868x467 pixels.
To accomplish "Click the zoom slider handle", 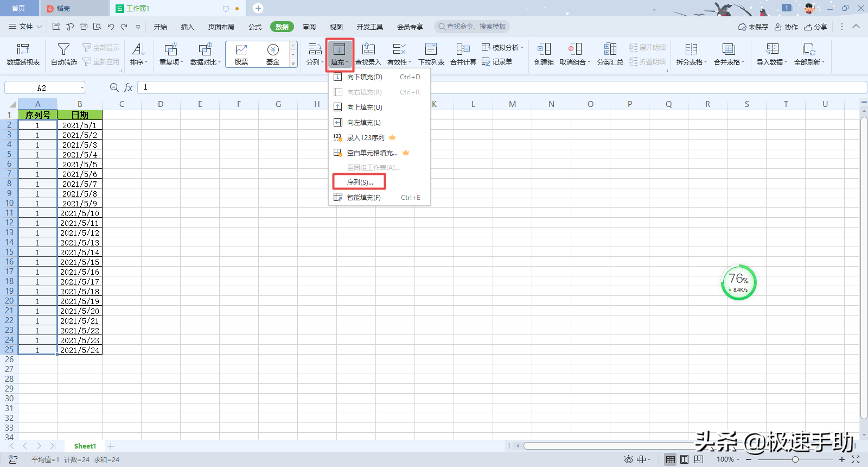I will pos(795,459).
